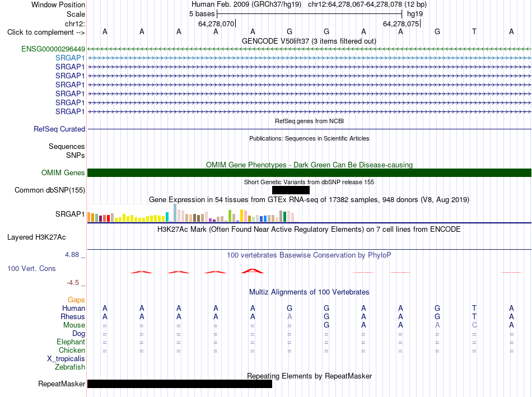
Task: Click the Rhesus species label
Action: 73,316
